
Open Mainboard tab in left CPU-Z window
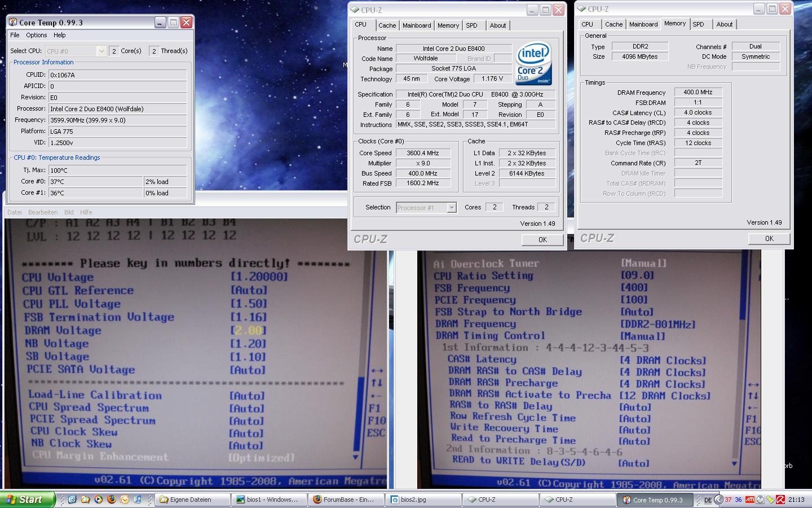417,25
